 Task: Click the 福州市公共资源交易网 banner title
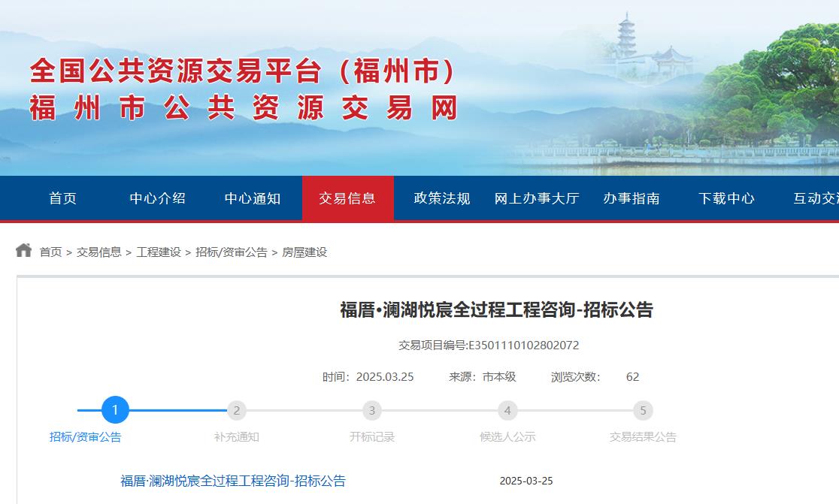pos(244,108)
